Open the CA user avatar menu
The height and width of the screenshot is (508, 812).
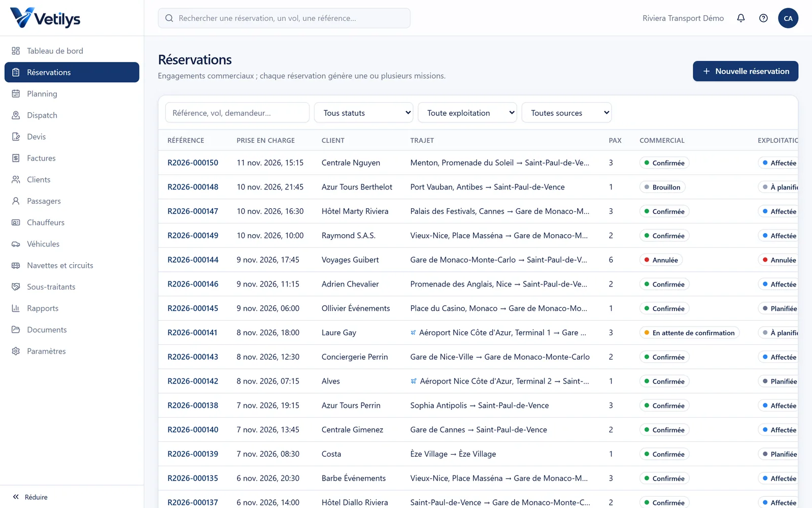(788, 18)
